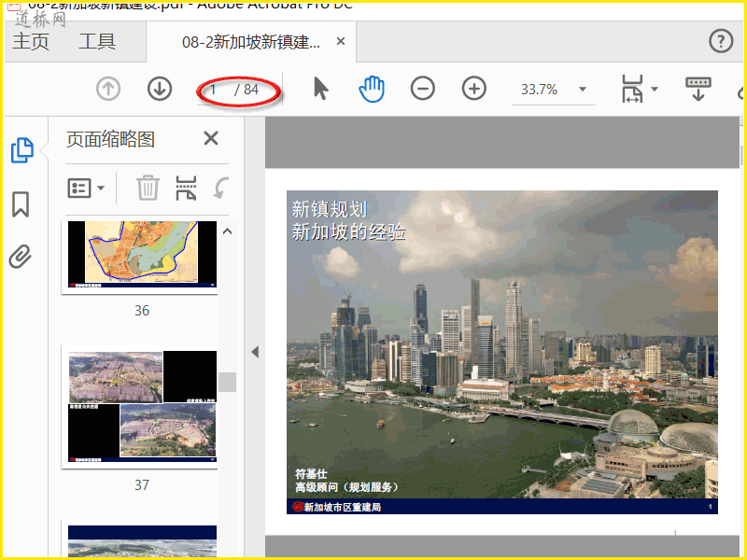The image size is (747, 560).
Task: Switch to the 工具 tab
Action: (x=97, y=41)
